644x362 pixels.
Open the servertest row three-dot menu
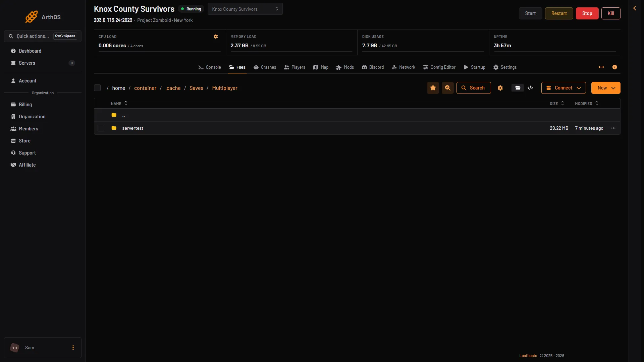point(613,128)
